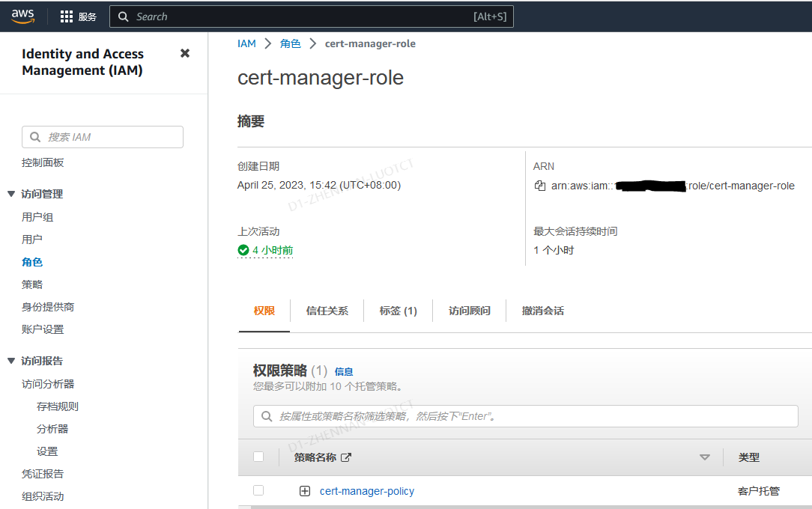Select 角色 in the IAM sidebar
Screen dimensions: 812x509
31,261
